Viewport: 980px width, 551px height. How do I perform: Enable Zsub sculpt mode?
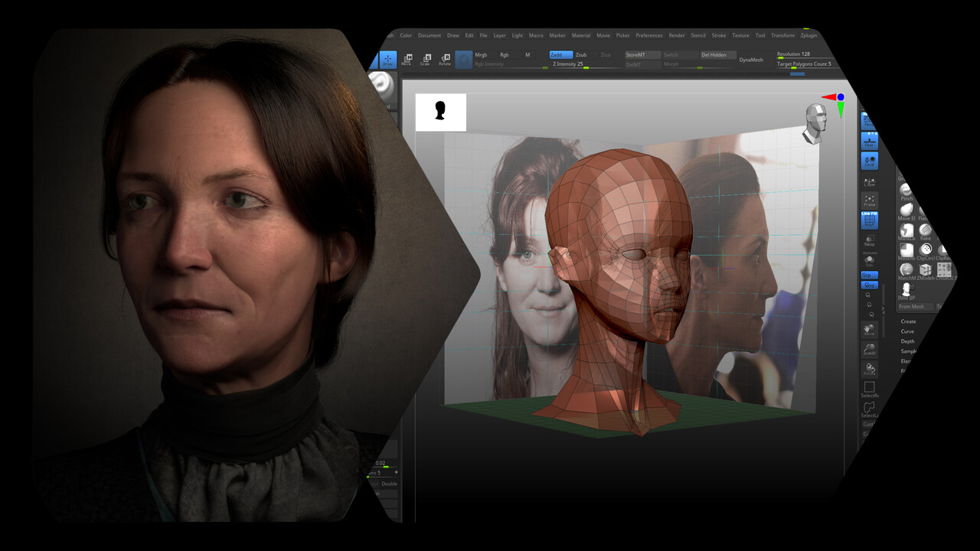[x=581, y=55]
